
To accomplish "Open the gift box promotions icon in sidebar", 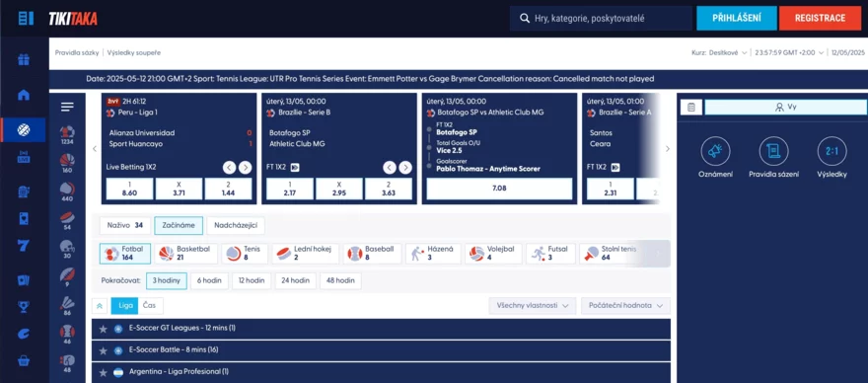I will 24,59.
